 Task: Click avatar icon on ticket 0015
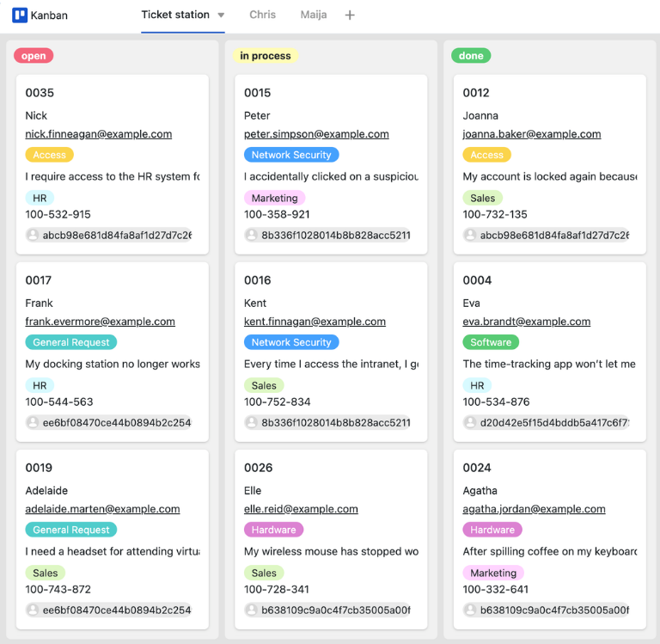tap(252, 235)
